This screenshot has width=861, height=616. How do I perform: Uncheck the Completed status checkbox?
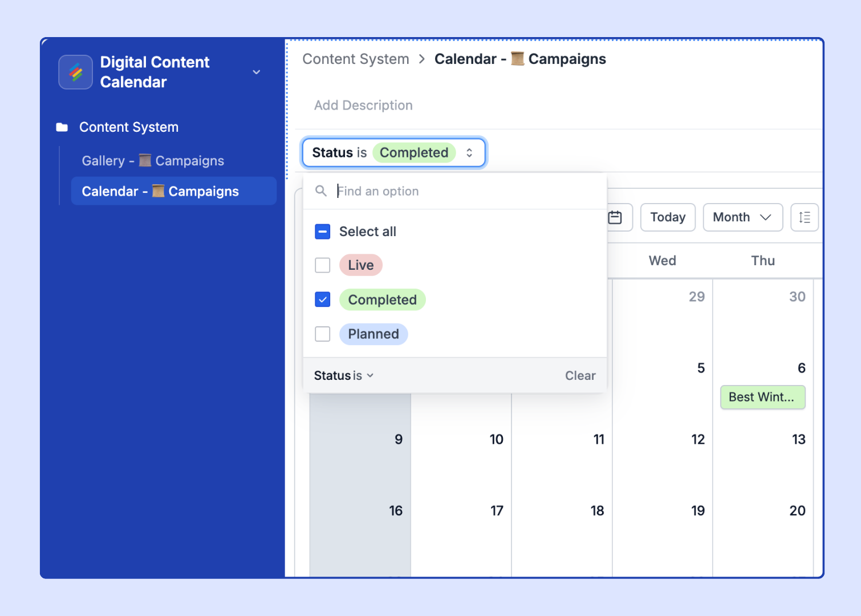pyautogui.click(x=323, y=299)
